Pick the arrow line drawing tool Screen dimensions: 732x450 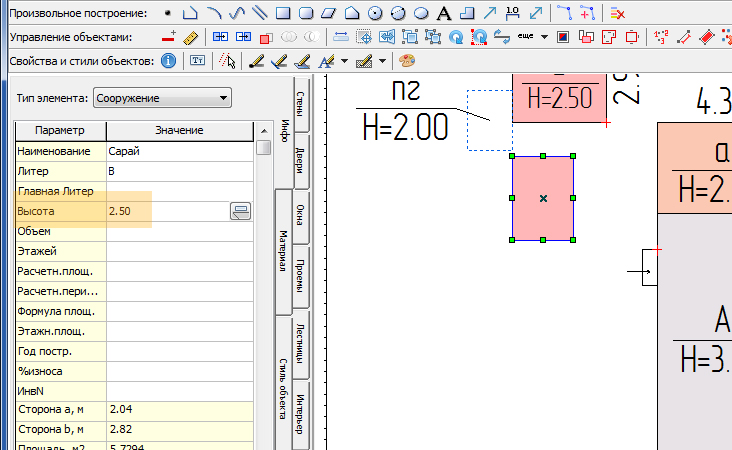[490, 13]
